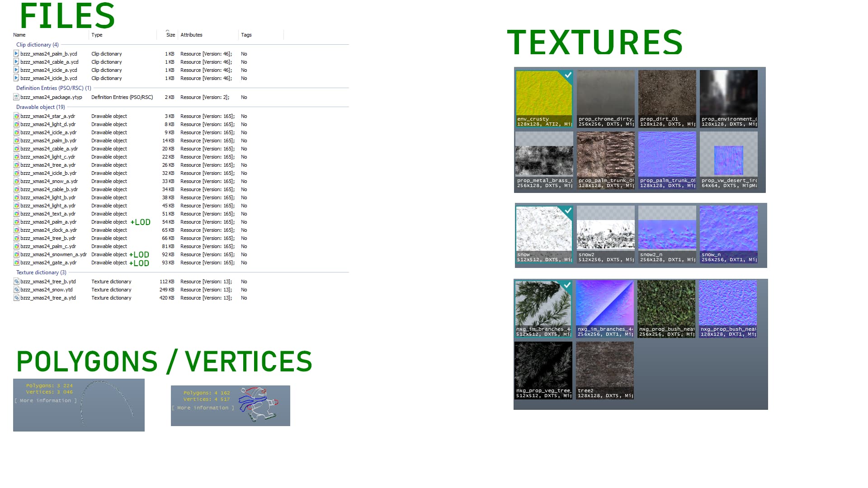Toggle checkmark on snow texture thumbnail
Viewport: 868px width, 488px height.
point(568,211)
